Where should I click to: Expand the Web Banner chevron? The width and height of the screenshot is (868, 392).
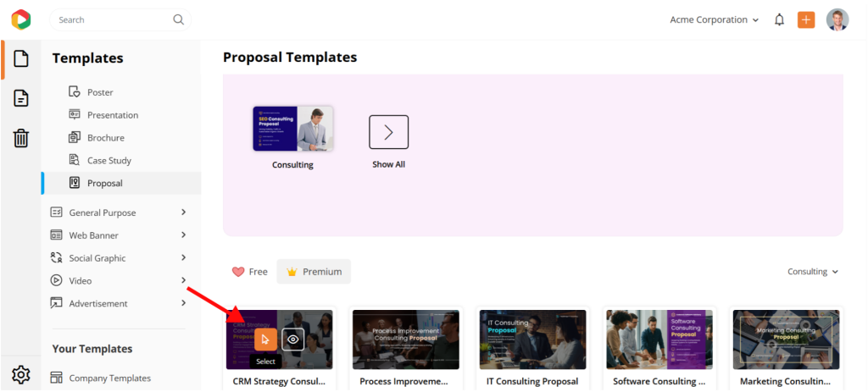pyautogui.click(x=184, y=235)
